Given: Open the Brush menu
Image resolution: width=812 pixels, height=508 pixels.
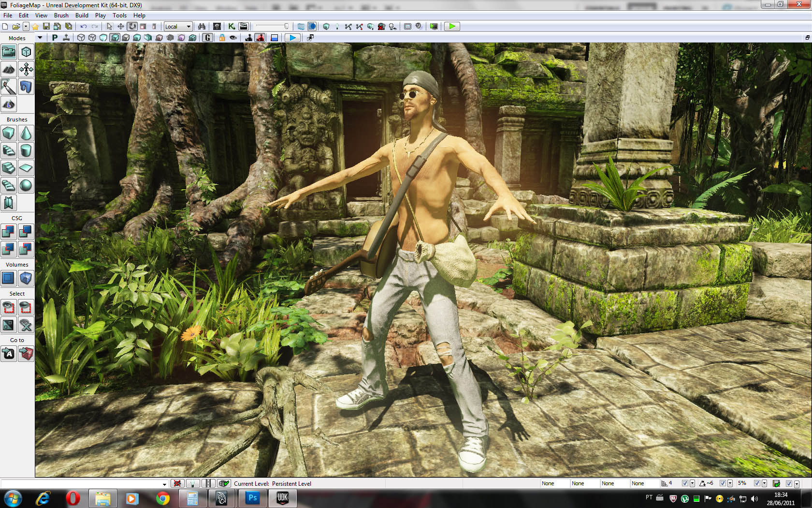Looking at the screenshot, I should (x=61, y=15).
